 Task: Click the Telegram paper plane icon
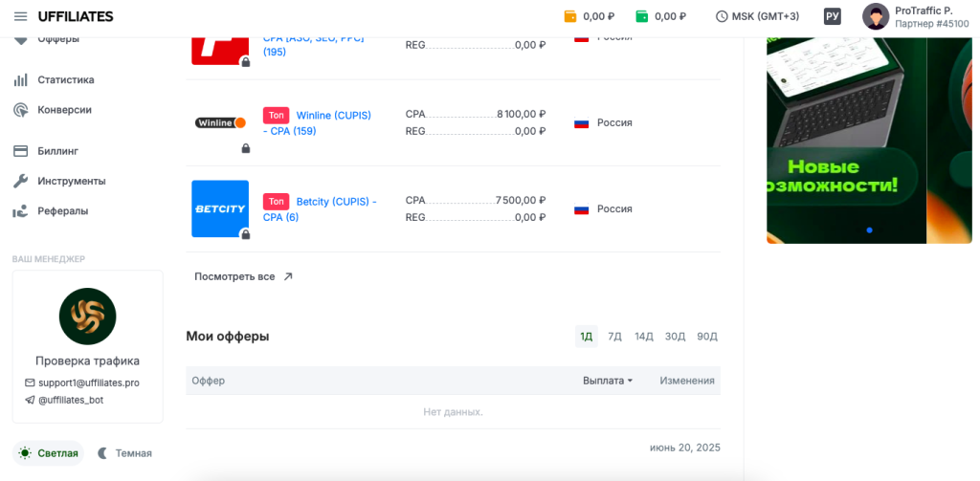coord(30,401)
